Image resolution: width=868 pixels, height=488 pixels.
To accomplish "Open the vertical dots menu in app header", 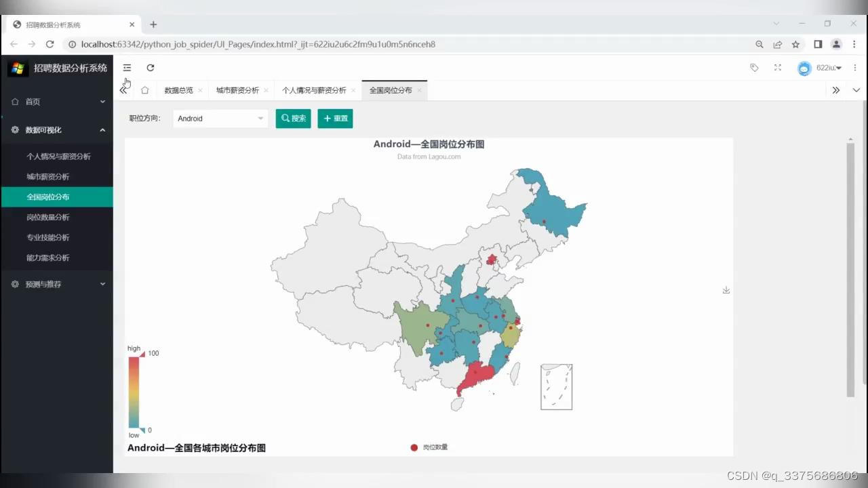I will click(x=855, y=68).
